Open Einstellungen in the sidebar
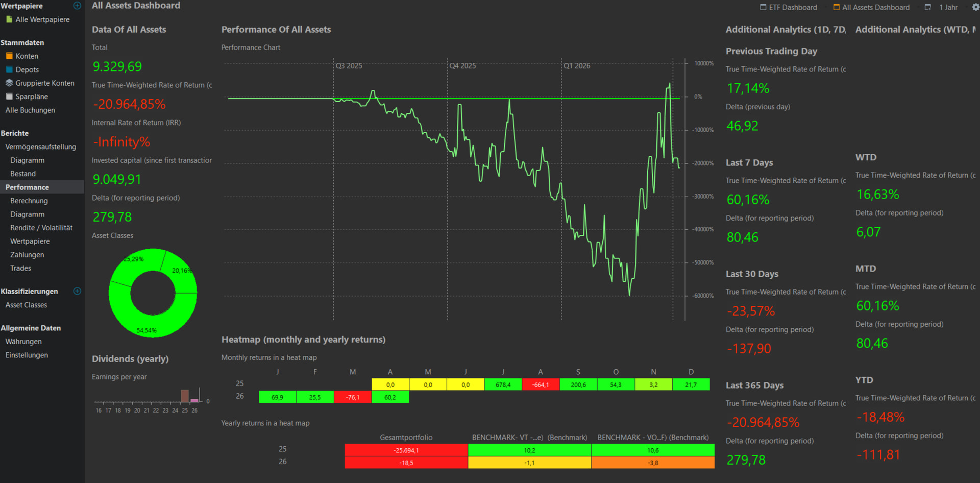The image size is (980, 483). [27, 355]
